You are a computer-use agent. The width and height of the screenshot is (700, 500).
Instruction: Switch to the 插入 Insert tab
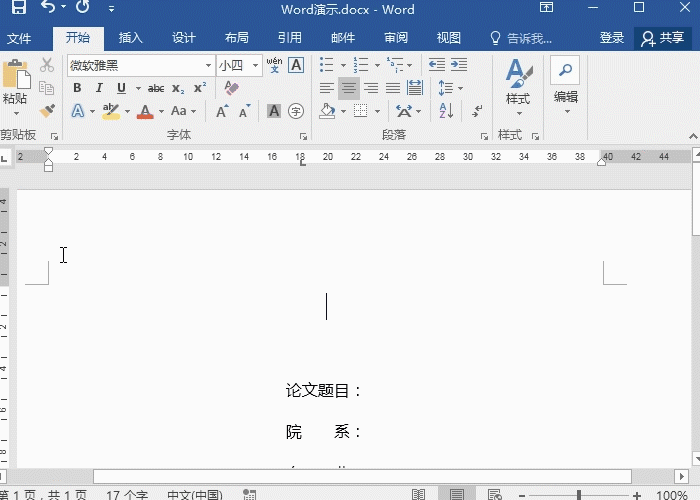[x=130, y=38]
